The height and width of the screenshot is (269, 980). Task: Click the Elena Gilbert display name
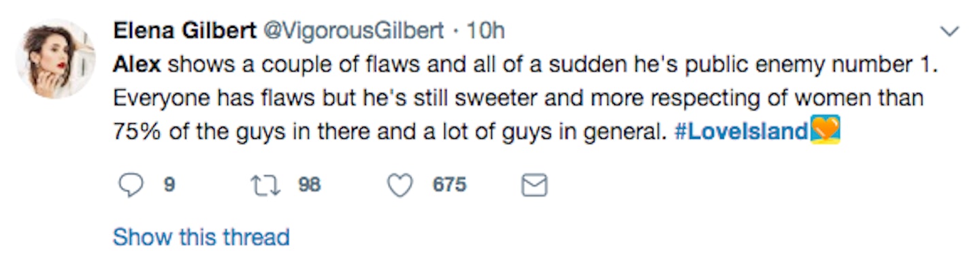coord(185,31)
